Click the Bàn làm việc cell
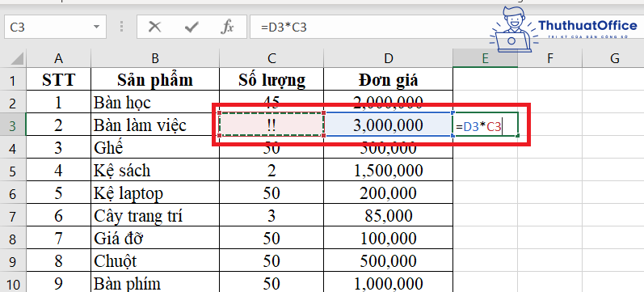644x292 pixels. tap(155, 125)
